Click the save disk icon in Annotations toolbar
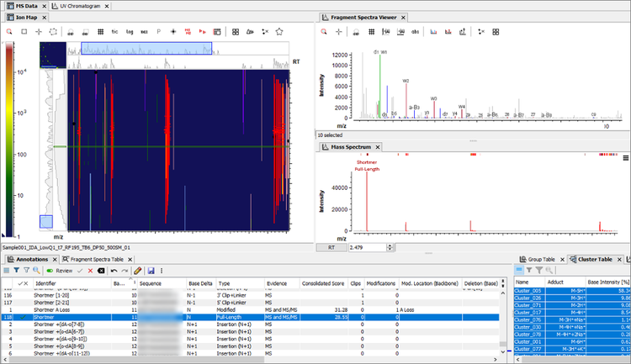This screenshot has width=631, height=364. pos(151,271)
